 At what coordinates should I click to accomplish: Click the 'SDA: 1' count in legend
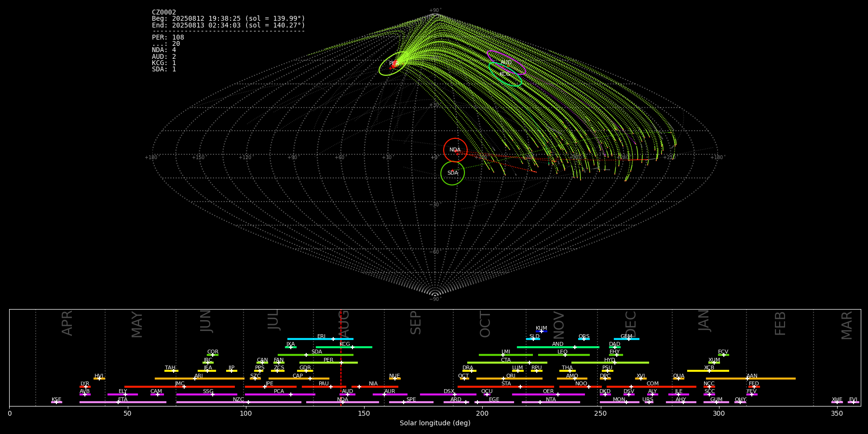click(x=164, y=69)
